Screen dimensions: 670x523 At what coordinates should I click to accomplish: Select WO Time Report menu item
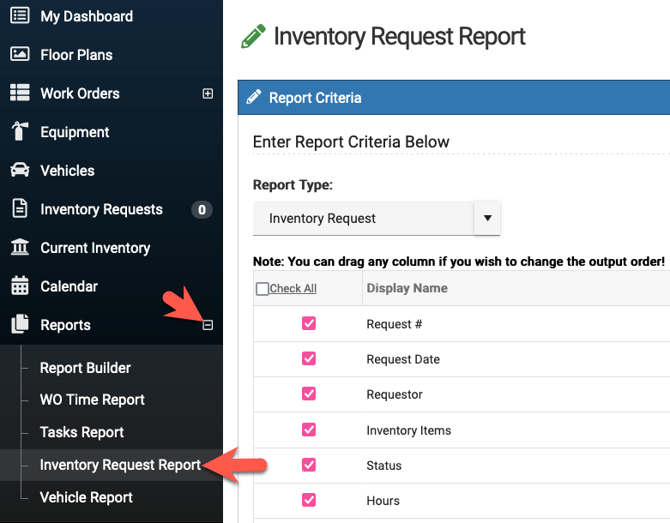pyautogui.click(x=92, y=400)
